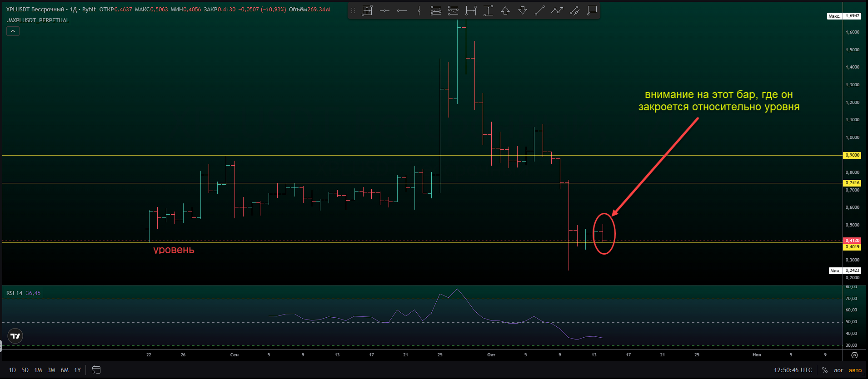Select the vertical line drawing tool
868x379 pixels.
(419, 10)
